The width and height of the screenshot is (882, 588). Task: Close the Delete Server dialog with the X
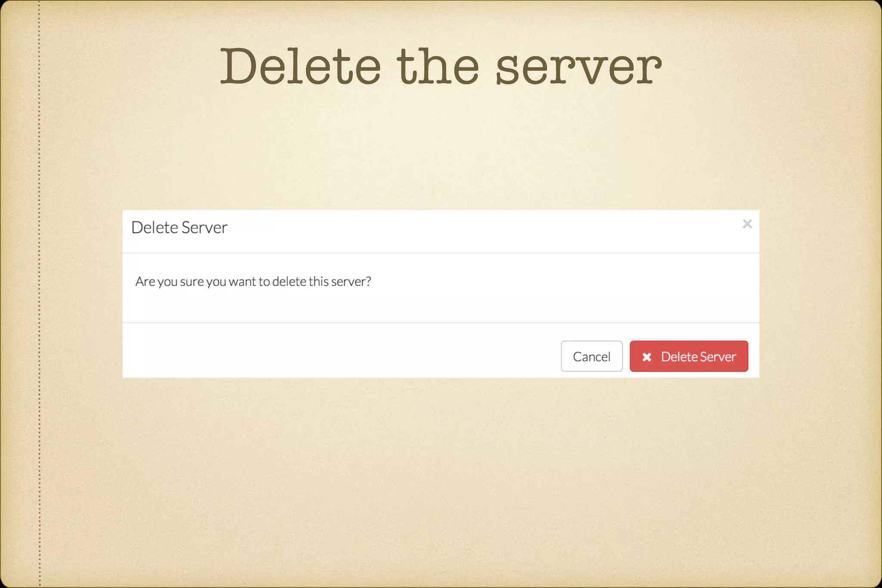[747, 224]
